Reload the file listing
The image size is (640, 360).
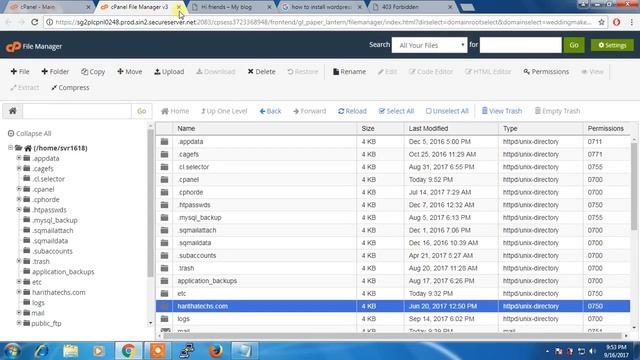coord(352,111)
